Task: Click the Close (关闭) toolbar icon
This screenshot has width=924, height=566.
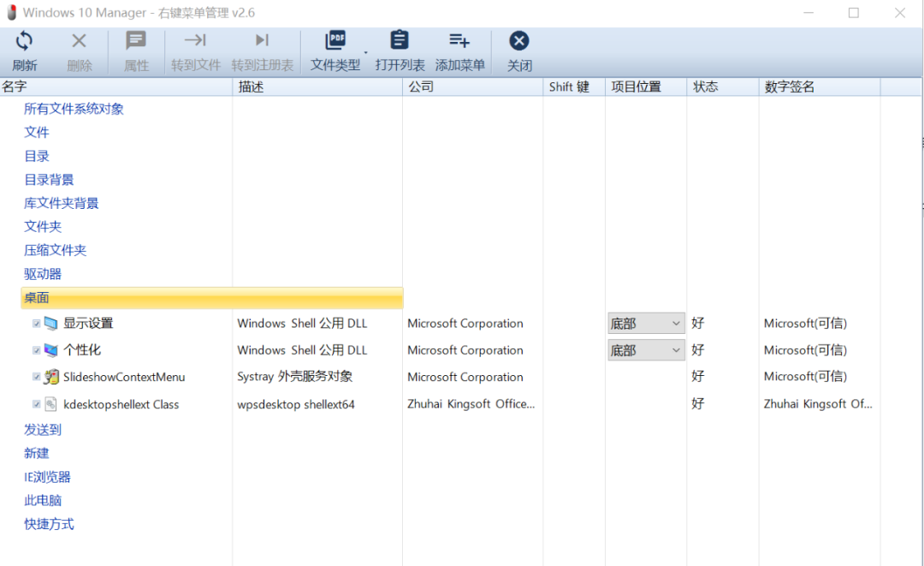Action: [x=519, y=41]
